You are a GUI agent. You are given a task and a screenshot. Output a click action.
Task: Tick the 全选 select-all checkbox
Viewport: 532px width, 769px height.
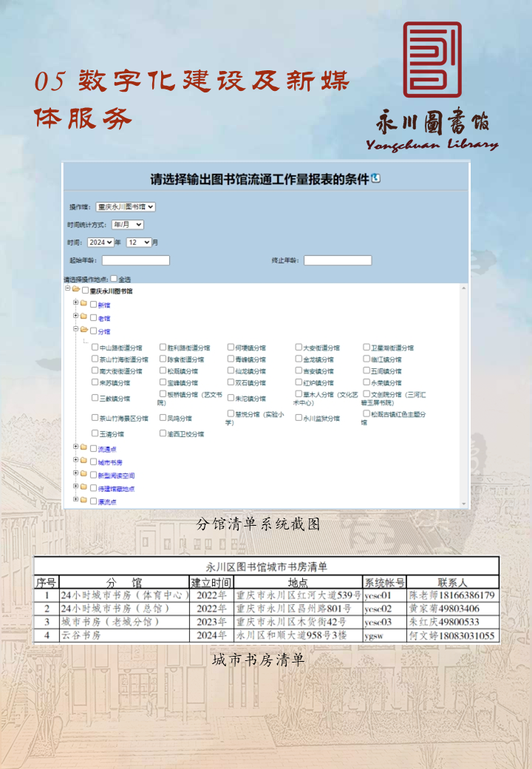pyautogui.click(x=114, y=279)
